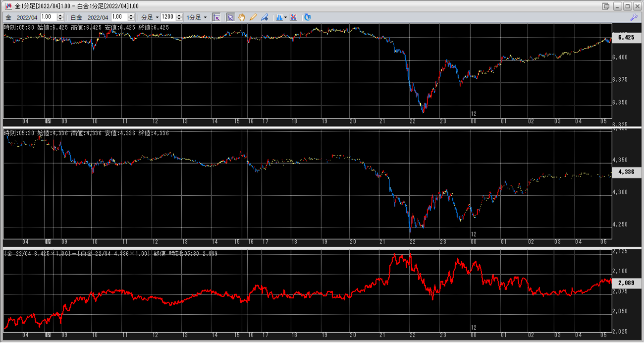Toggle the crosshair axis display icon
This screenshot has width=644, height=343.
coord(216,17)
